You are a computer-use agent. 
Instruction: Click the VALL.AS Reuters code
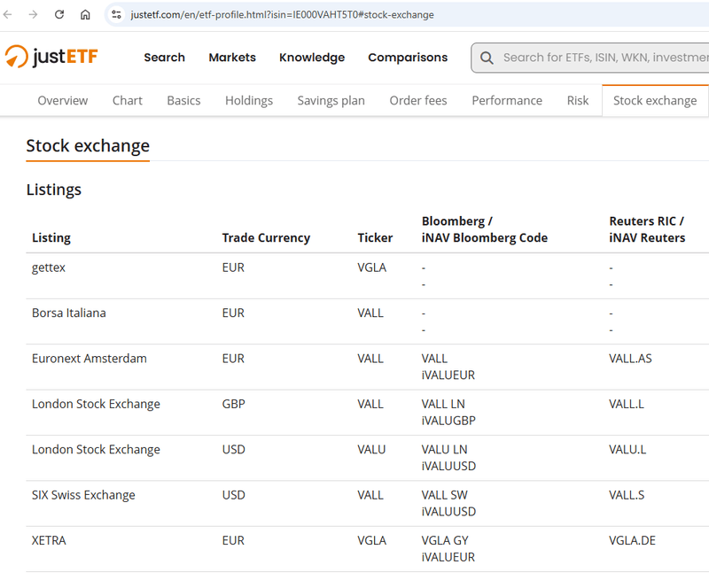click(630, 359)
